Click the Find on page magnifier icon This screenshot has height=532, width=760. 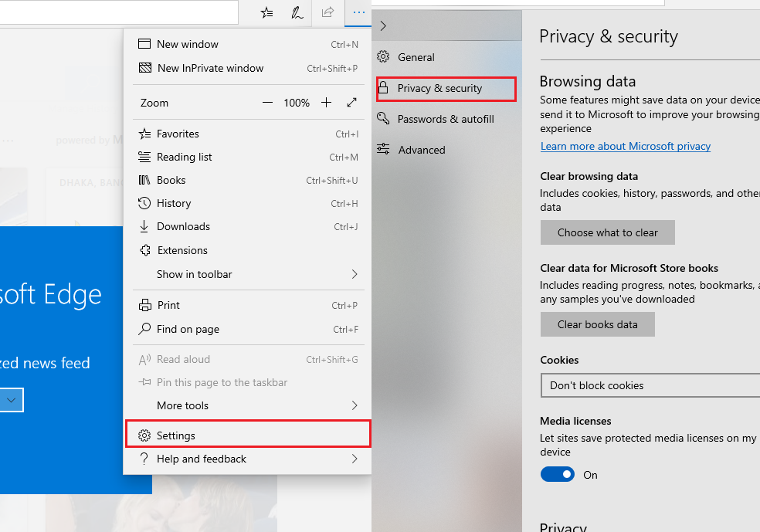tap(144, 329)
